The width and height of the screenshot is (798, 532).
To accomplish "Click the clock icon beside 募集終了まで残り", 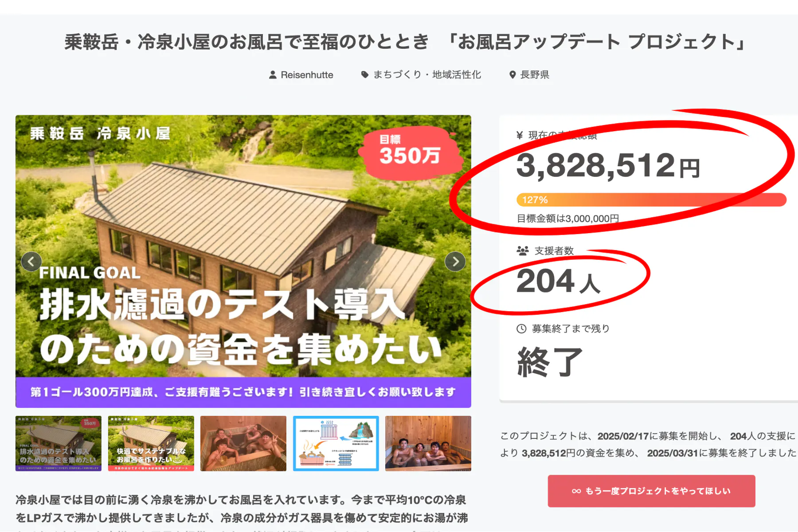I will (521, 329).
